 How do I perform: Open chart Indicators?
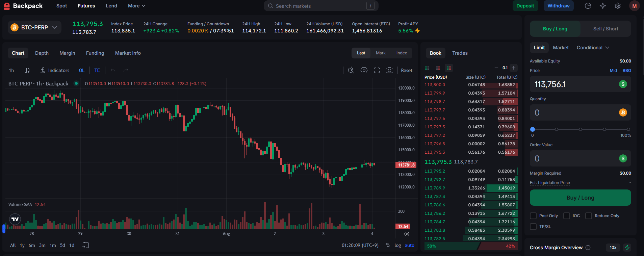coord(55,70)
